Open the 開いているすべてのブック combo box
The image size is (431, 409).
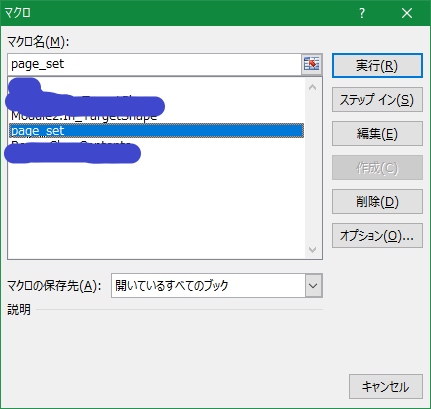click(x=217, y=286)
